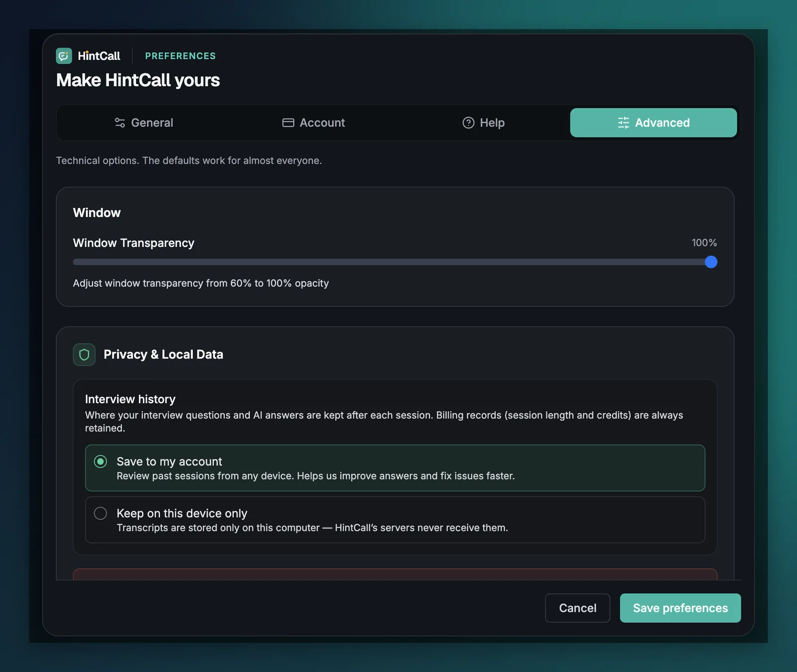The image size is (797, 672).
Task: Click the shield icon beside Privacy & Local Data
Action: pos(84,354)
